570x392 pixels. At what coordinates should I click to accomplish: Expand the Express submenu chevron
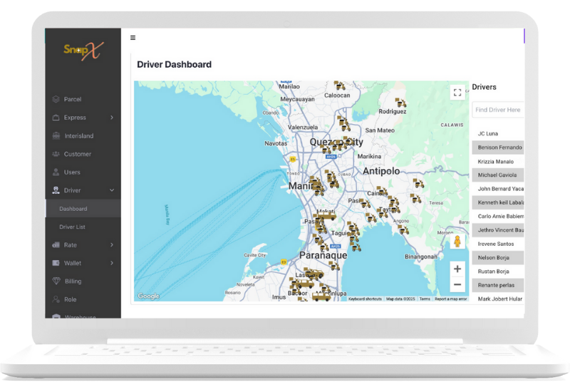[112, 118]
